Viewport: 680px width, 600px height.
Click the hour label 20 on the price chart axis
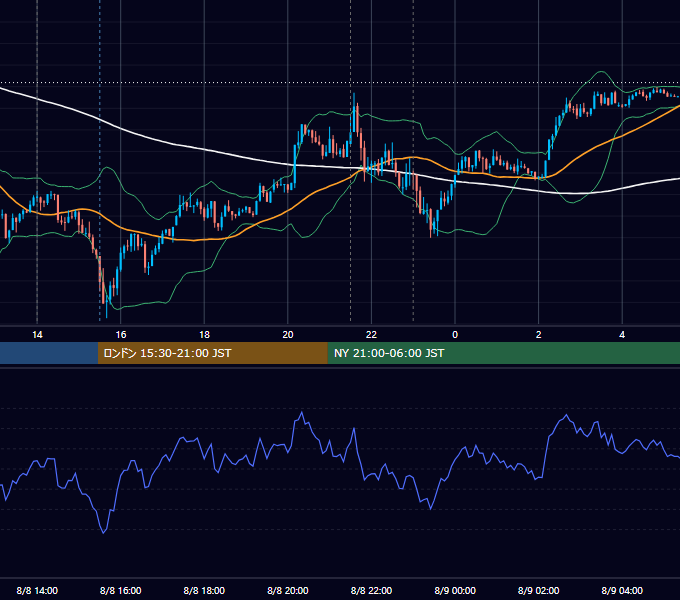point(288,335)
